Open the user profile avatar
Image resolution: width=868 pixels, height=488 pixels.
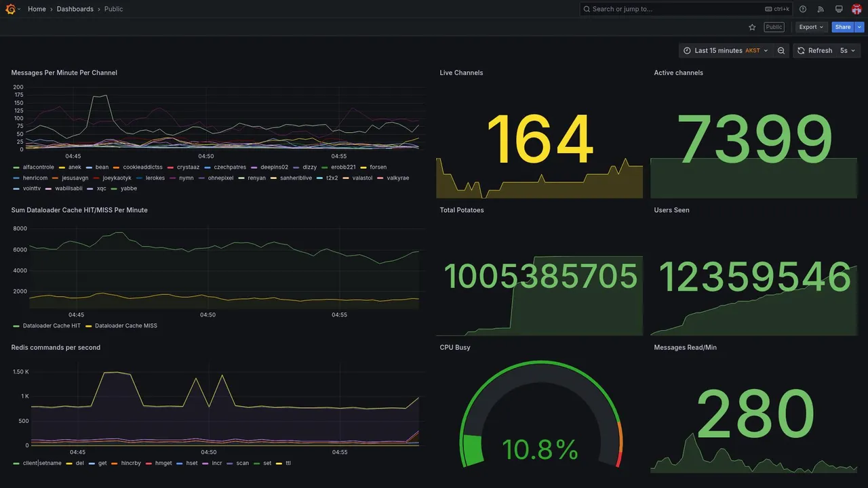[x=856, y=9]
